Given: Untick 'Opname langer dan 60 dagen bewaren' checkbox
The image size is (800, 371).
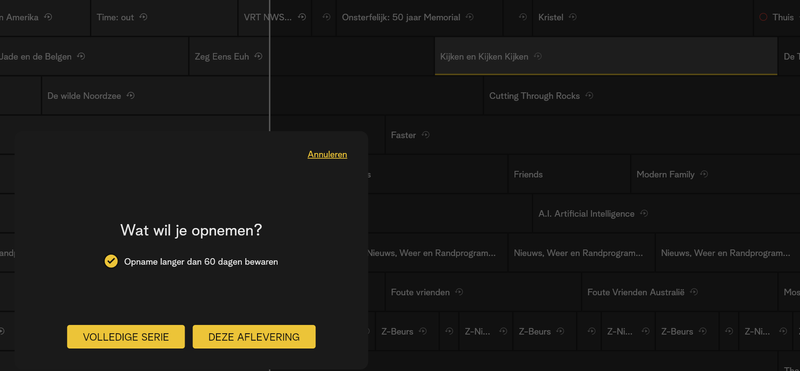Looking at the screenshot, I should click(111, 261).
